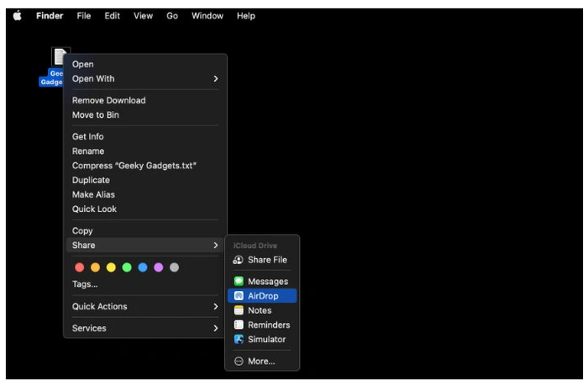This screenshot has width=588, height=386.
Task: Click the green Messages app icon
Action: (239, 281)
